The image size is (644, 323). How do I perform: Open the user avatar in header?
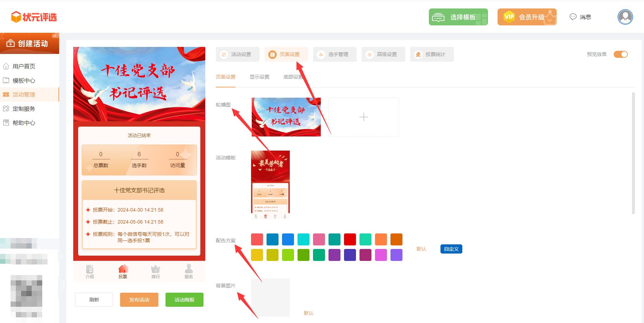pyautogui.click(x=625, y=17)
